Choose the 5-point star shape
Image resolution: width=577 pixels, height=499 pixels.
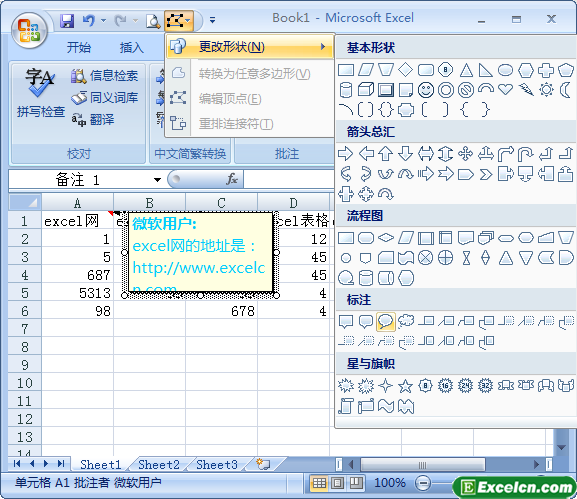tap(405, 386)
